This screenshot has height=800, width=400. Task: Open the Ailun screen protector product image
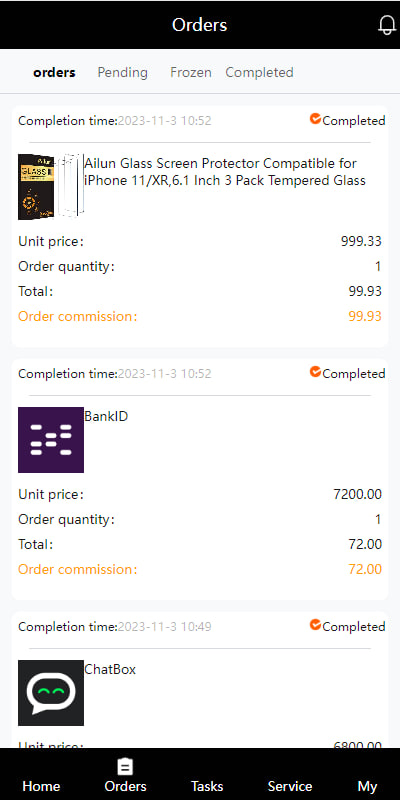pyautogui.click(x=51, y=187)
